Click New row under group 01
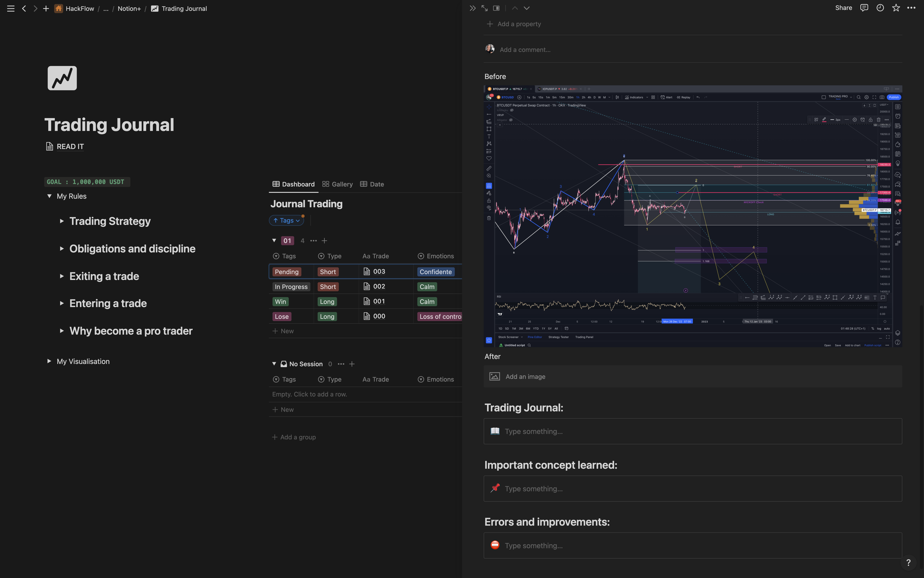 [283, 331]
